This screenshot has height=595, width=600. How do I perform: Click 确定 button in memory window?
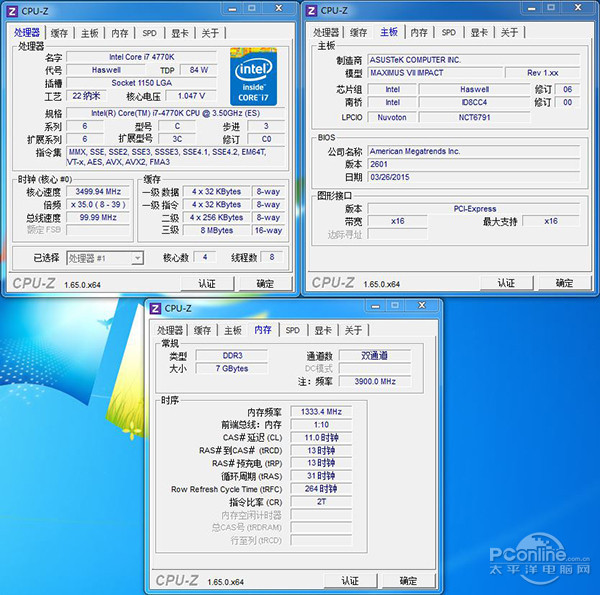(x=408, y=581)
